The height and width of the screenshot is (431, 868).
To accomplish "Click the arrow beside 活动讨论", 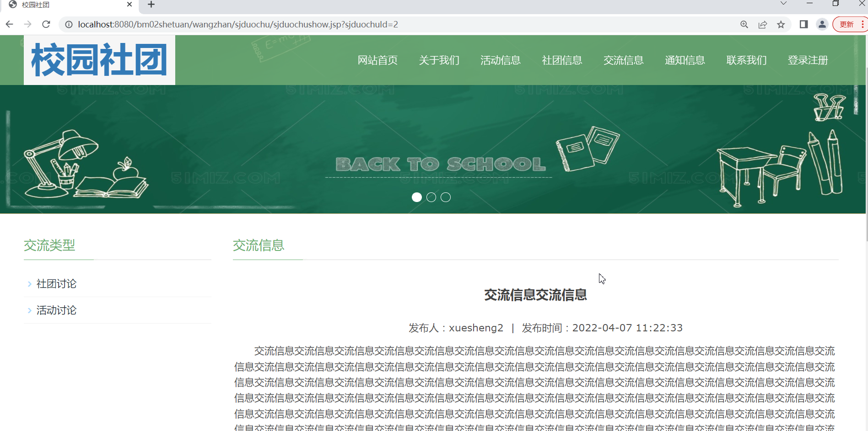I will 29,311.
